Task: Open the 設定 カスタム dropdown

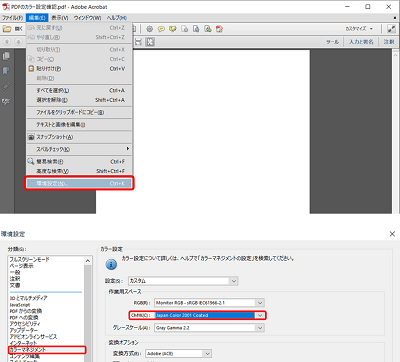Action: [x=183, y=281]
